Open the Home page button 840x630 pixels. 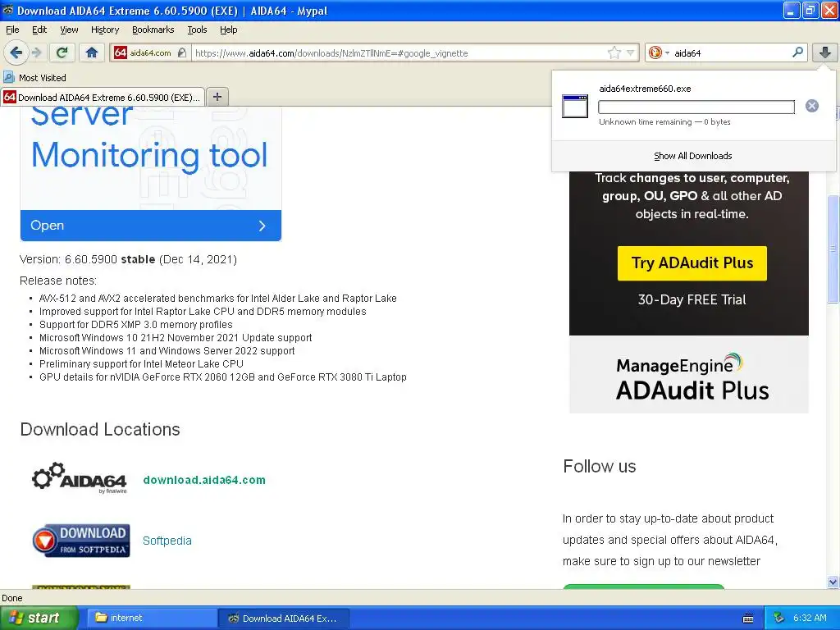click(92, 52)
